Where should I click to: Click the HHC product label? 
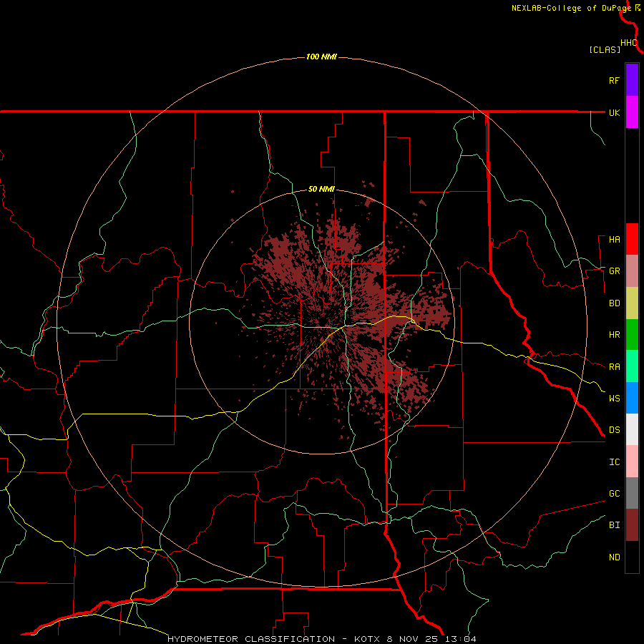[x=629, y=43]
